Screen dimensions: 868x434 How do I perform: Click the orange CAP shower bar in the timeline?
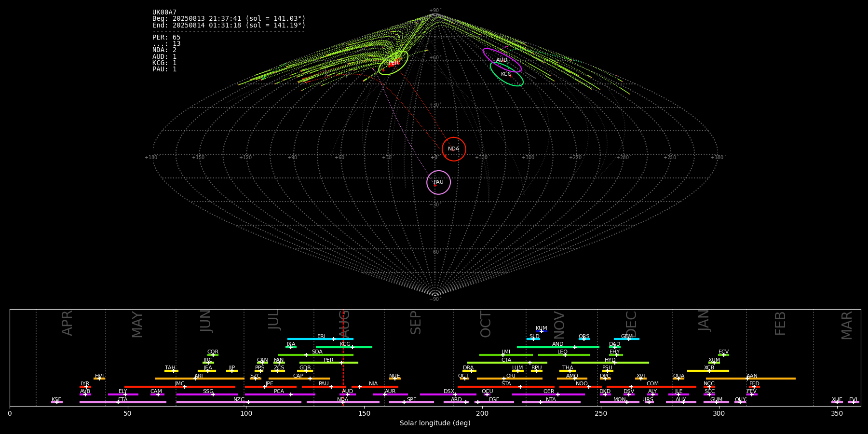tap(299, 379)
